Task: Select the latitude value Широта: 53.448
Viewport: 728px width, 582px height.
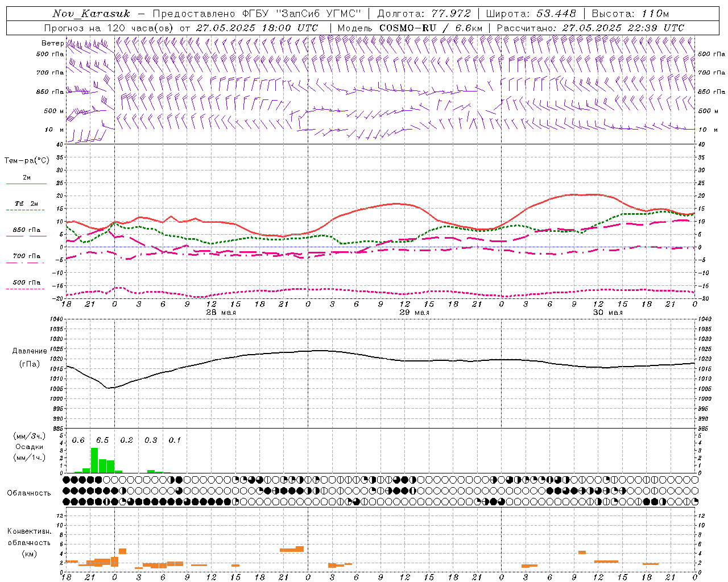Action: click(531, 14)
